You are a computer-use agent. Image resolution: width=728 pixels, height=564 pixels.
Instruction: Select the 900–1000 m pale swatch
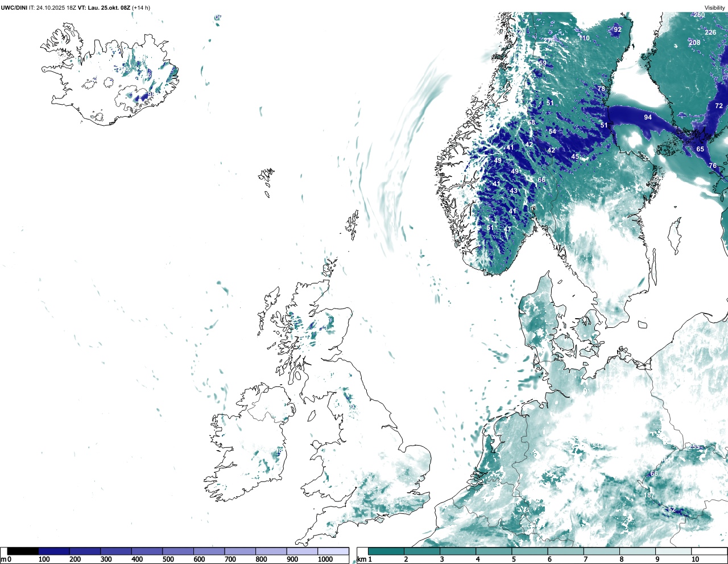coord(302,551)
